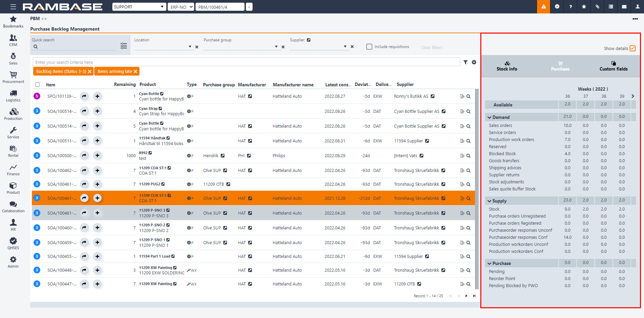Open the Location dropdown
The height and width of the screenshot is (318, 644).
pyautogui.click(x=190, y=47)
